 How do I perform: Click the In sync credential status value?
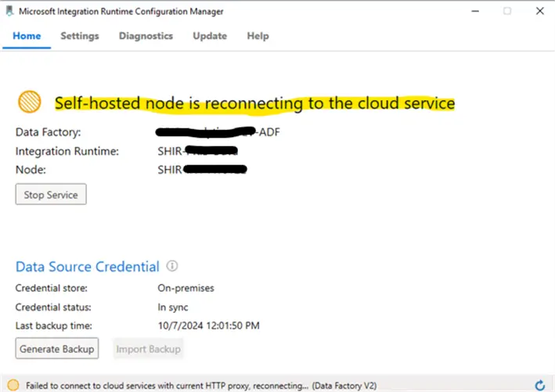click(x=173, y=307)
